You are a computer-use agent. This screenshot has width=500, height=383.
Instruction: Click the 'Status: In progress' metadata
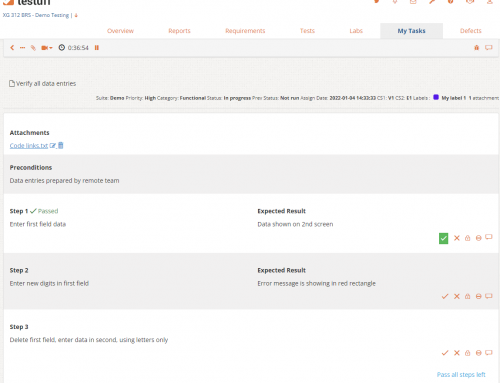click(x=229, y=98)
